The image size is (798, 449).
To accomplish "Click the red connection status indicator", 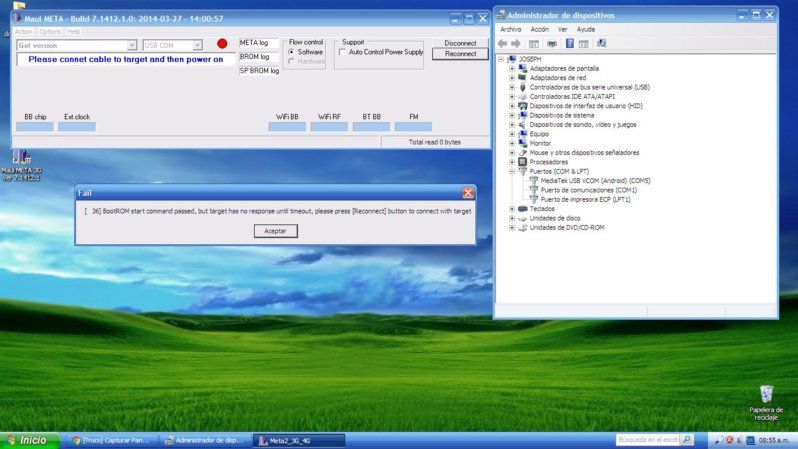I will [222, 44].
